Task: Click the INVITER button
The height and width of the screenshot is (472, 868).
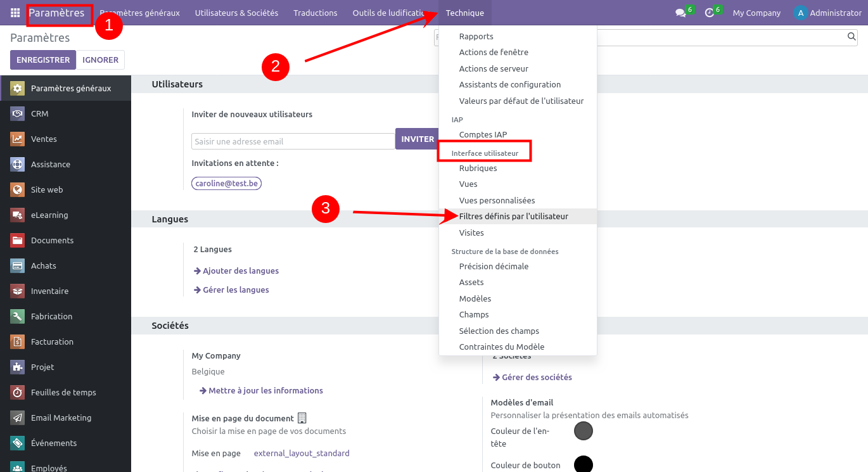Action: [x=417, y=139]
